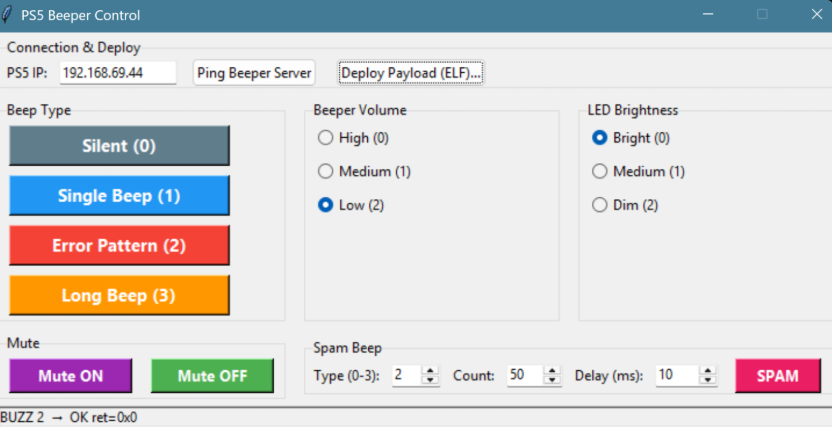The image size is (832, 427).
Task: Click the Ping Beeper Server button
Action: tap(254, 73)
